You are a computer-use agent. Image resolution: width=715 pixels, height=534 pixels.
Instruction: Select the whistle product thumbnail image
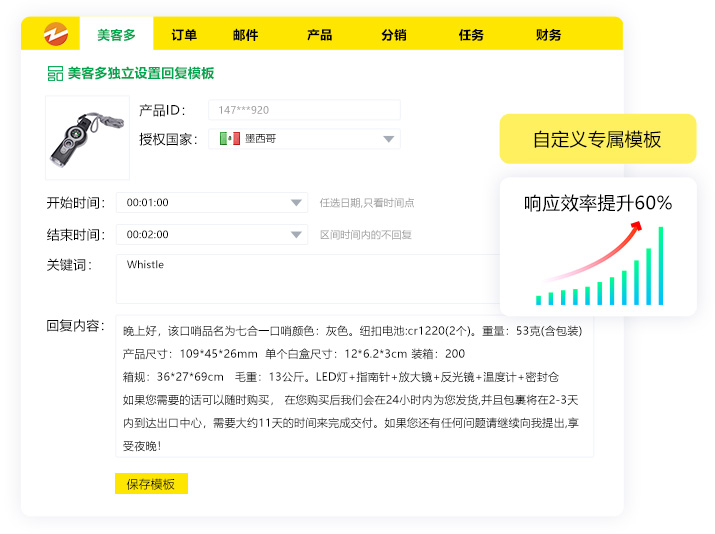pyautogui.click(x=87, y=138)
